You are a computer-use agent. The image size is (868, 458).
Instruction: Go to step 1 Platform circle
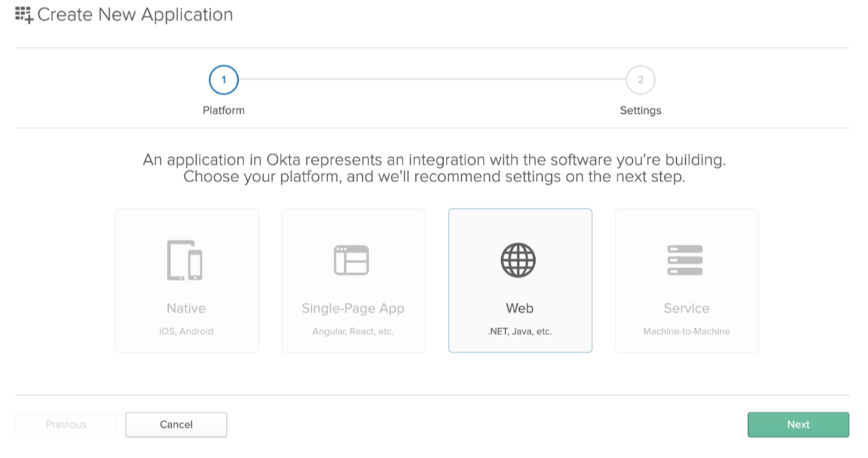(x=224, y=80)
